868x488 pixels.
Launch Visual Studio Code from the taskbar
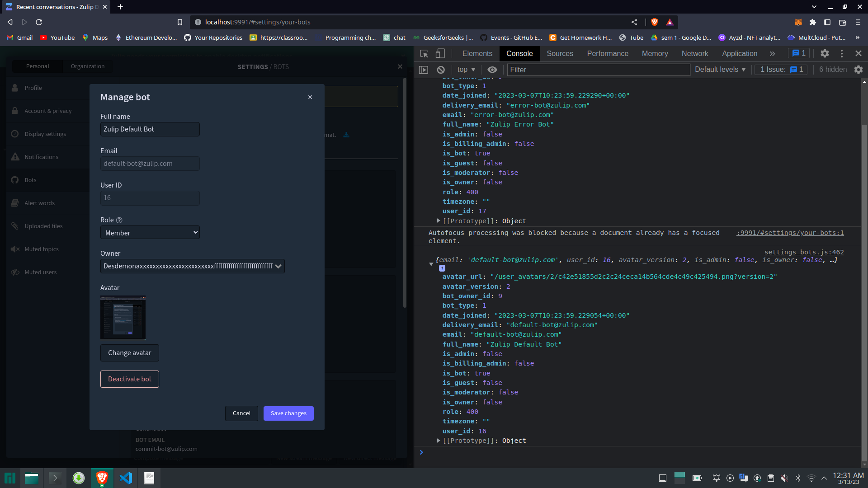[x=125, y=478]
